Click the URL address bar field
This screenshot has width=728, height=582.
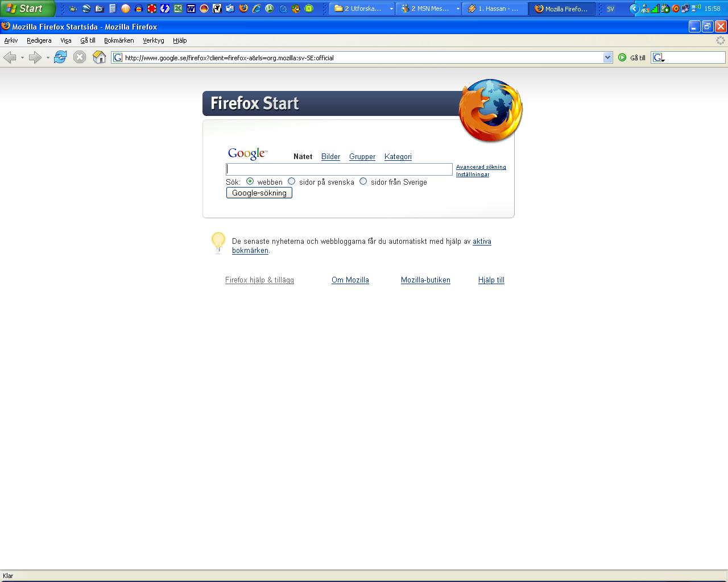click(x=363, y=57)
